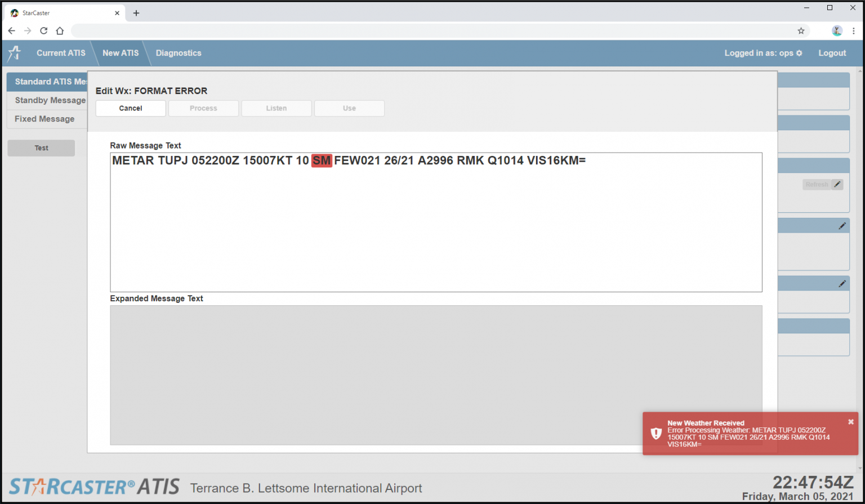The width and height of the screenshot is (865, 504).
Task: Switch to the Current ATIS tab
Action: point(61,53)
